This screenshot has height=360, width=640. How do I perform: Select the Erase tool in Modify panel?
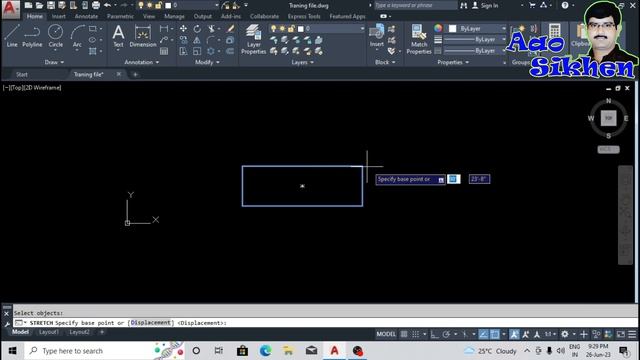(x=231, y=29)
